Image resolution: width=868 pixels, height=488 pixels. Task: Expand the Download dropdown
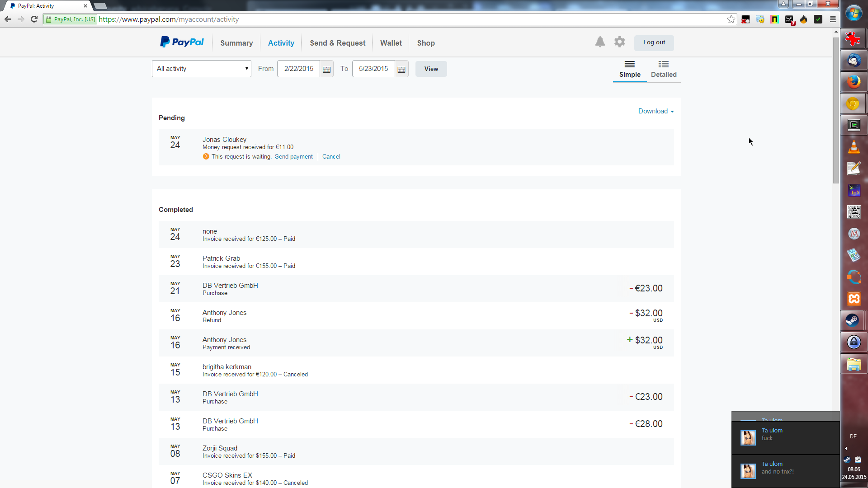(656, 111)
